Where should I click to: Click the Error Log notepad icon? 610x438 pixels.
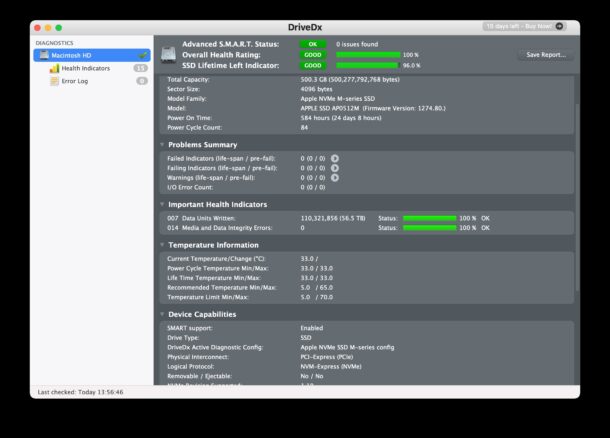point(54,81)
